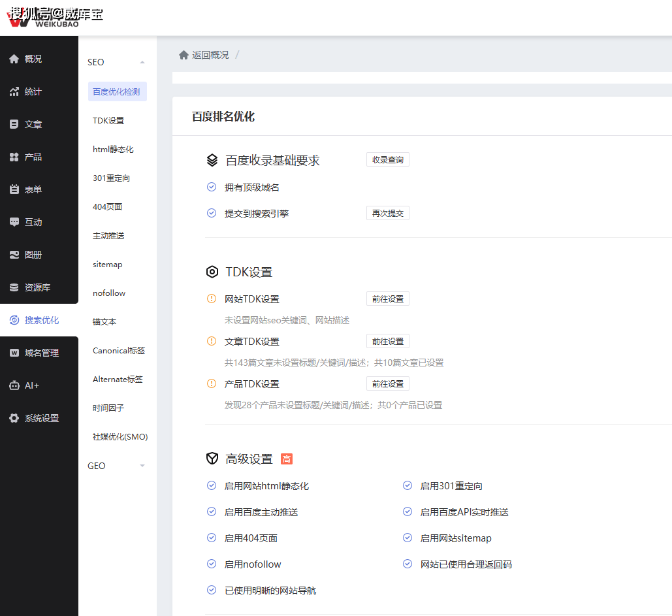Select the 产品 grid icon
The image size is (672, 616).
point(14,157)
